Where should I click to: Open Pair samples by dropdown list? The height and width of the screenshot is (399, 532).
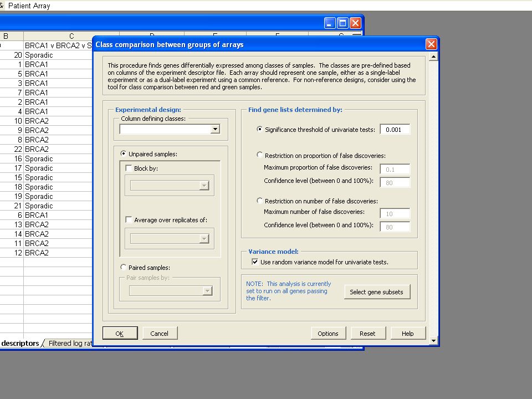coord(207,291)
